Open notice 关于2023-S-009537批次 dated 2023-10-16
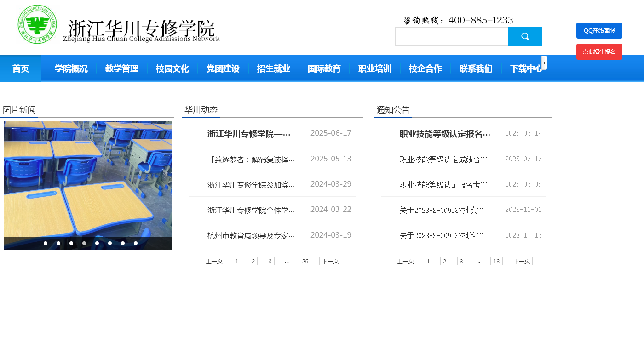Image resolution: width=644 pixels, height=353 pixels. click(x=442, y=235)
